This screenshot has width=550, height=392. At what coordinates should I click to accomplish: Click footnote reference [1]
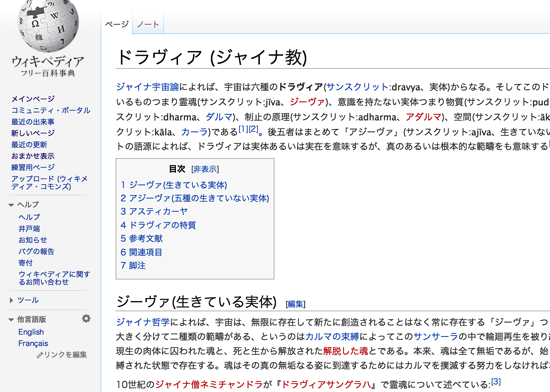click(243, 129)
